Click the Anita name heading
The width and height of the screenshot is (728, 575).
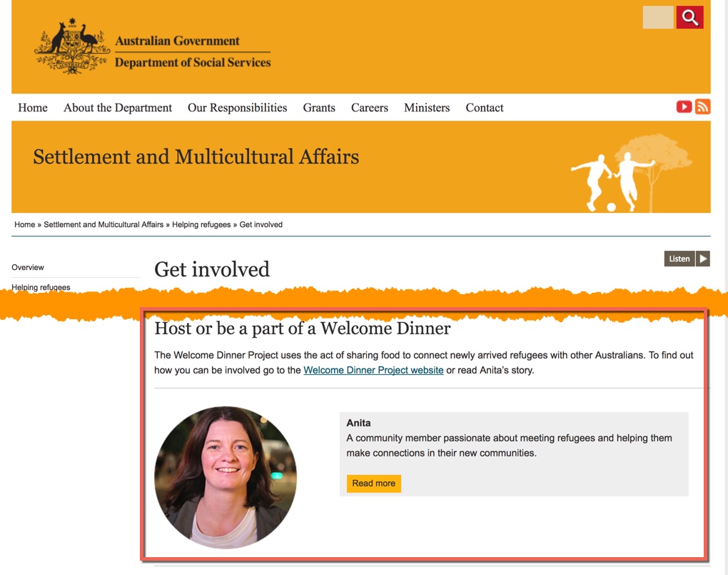[358, 423]
